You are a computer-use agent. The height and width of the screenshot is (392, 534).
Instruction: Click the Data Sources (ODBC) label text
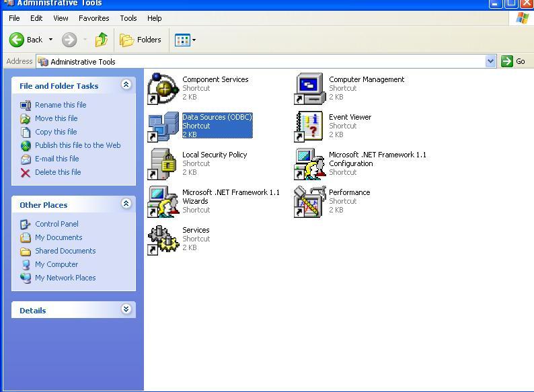217,117
